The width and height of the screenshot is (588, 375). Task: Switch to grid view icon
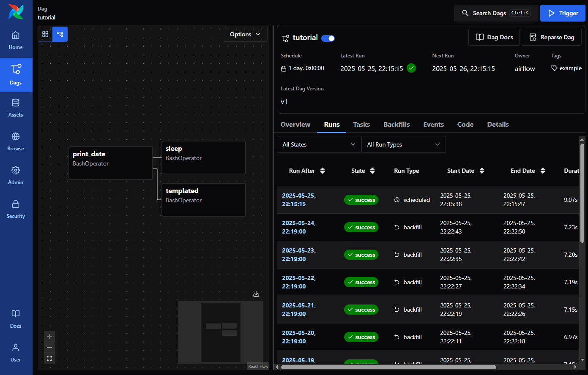(45, 34)
